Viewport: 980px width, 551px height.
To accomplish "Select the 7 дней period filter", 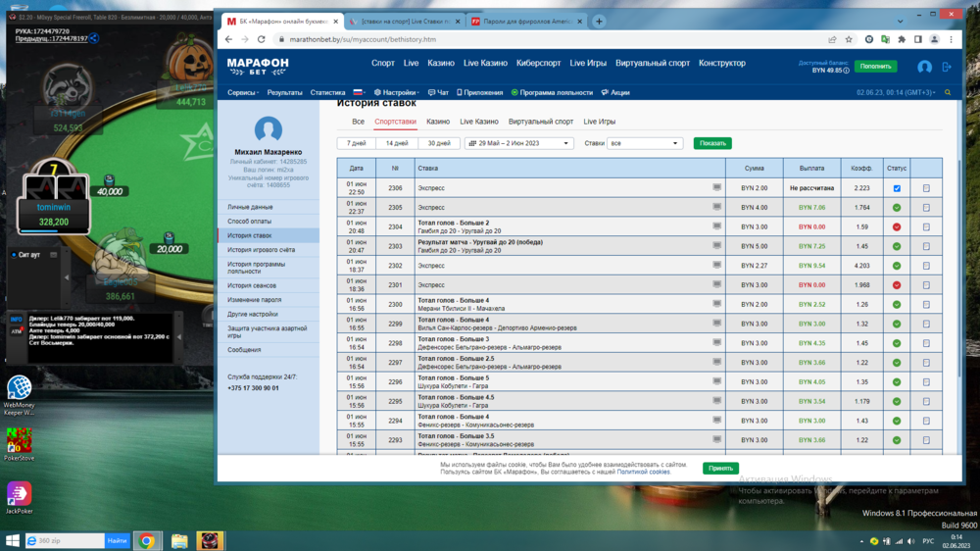I will click(357, 143).
